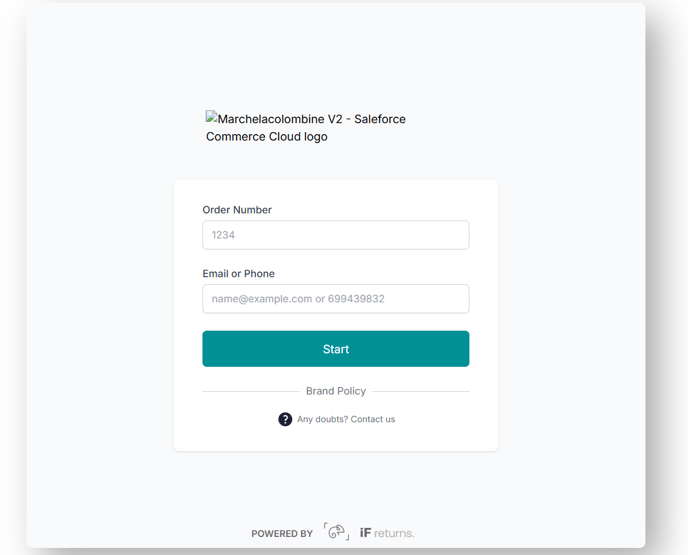Click the chameleon logo in footer
Image resolution: width=688 pixels, height=555 pixels.
[x=336, y=532]
